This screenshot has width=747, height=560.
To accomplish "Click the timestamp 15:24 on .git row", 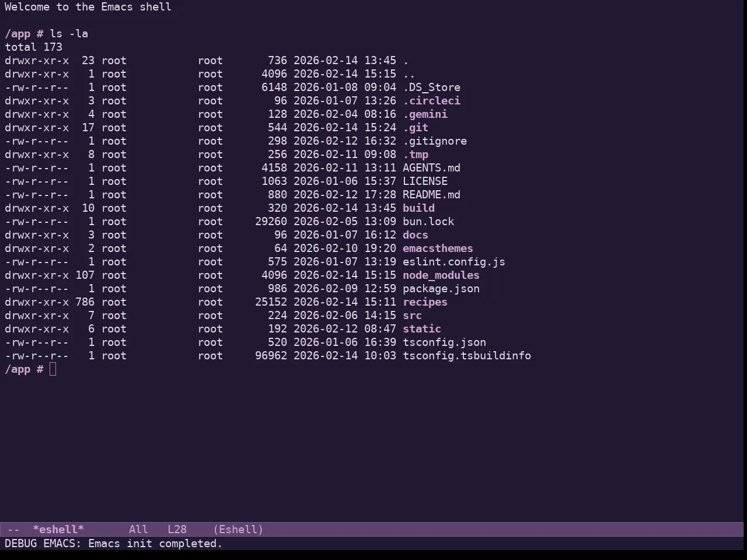I will (380, 128).
